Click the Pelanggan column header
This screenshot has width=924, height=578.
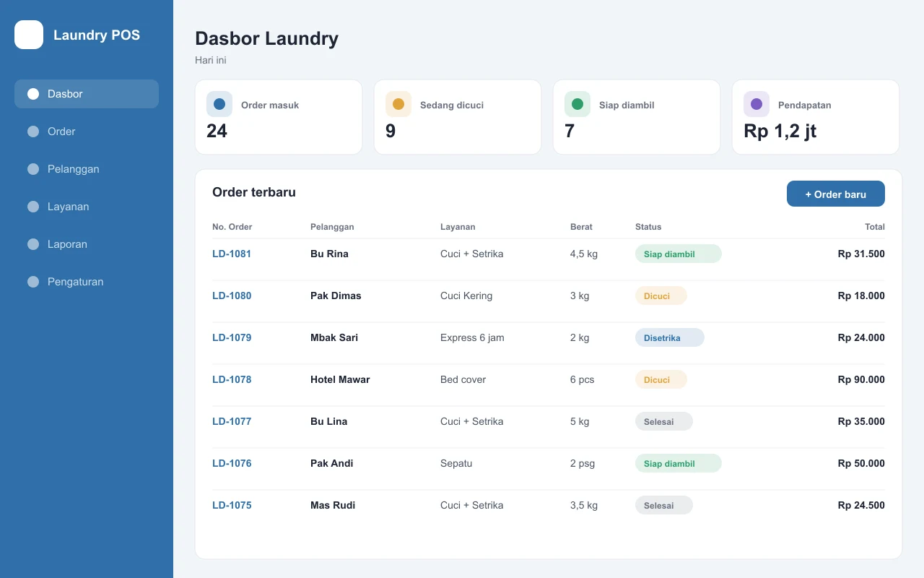pyautogui.click(x=332, y=227)
